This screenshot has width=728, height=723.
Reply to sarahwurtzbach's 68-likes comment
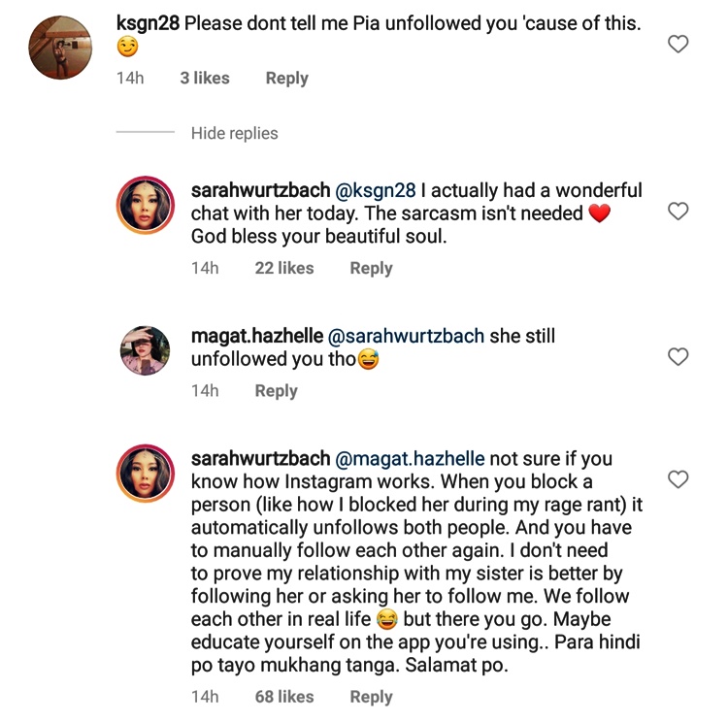[371, 697]
